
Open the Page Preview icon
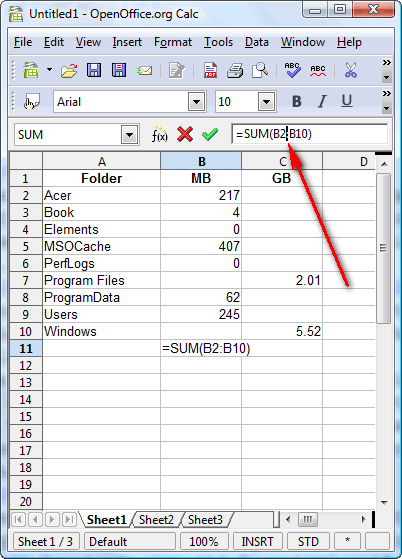pos(260,70)
